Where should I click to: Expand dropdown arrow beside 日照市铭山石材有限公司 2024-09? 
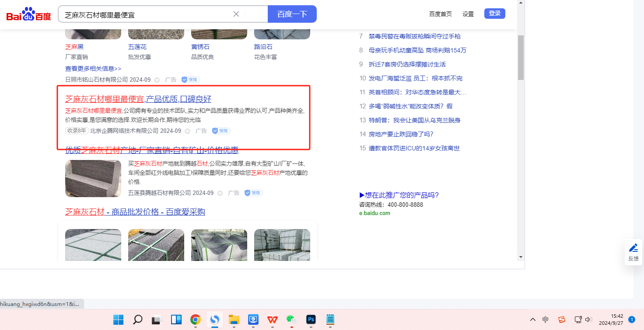[157, 80]
